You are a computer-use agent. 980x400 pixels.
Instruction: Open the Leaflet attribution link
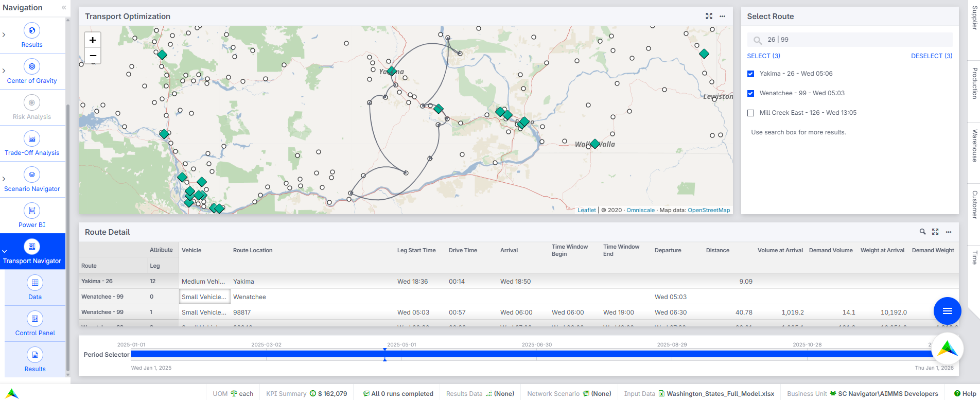click(x=587, y=210)
